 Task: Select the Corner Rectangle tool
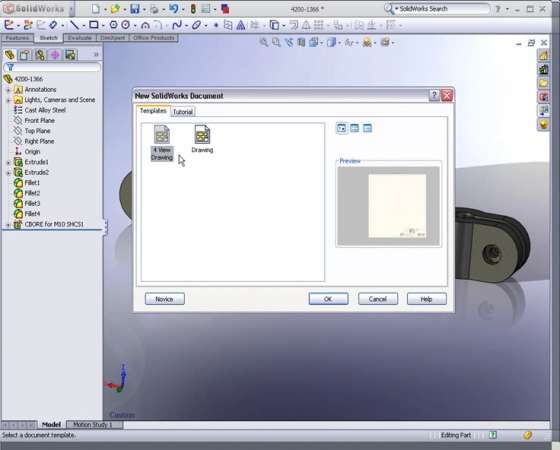(94, 25)
